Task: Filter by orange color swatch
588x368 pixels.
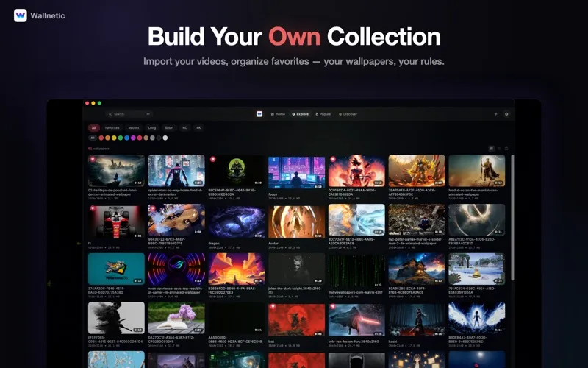Action: pos(107,138)
